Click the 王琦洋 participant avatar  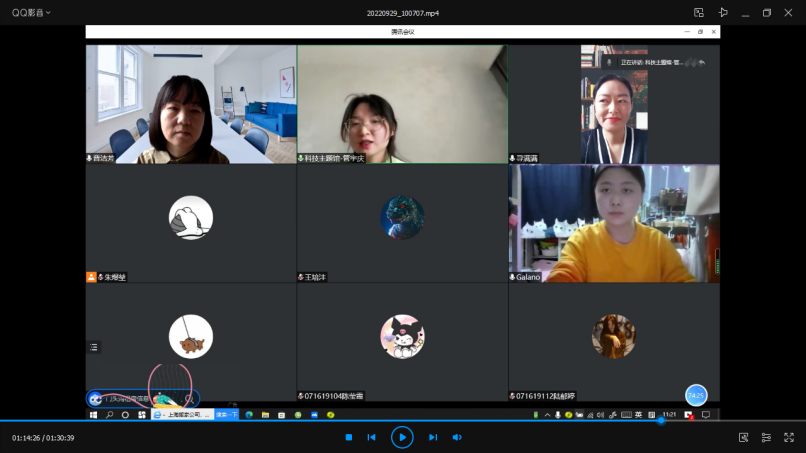point(402,217)
